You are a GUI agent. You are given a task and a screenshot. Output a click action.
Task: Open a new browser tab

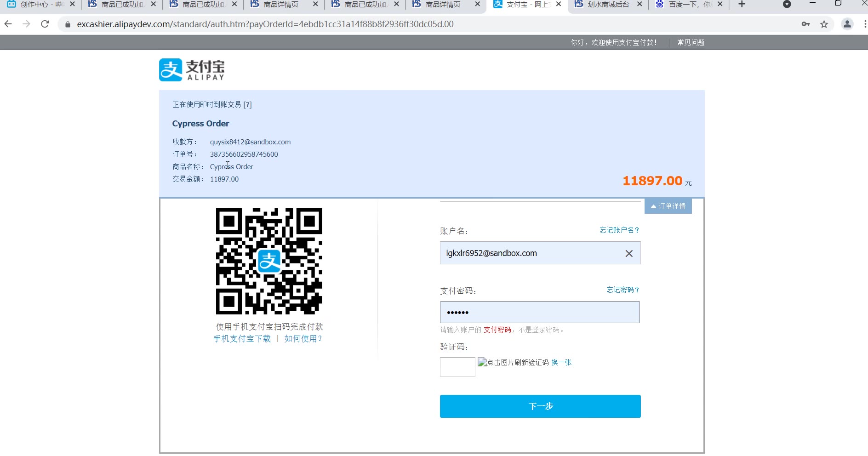(x=742, y=4)
